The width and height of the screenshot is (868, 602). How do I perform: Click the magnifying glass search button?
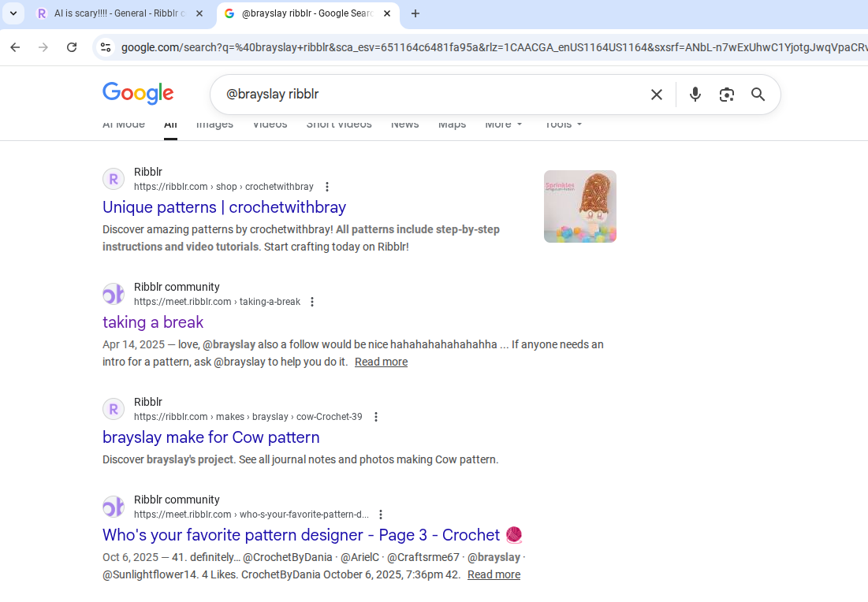pos(758,95)
